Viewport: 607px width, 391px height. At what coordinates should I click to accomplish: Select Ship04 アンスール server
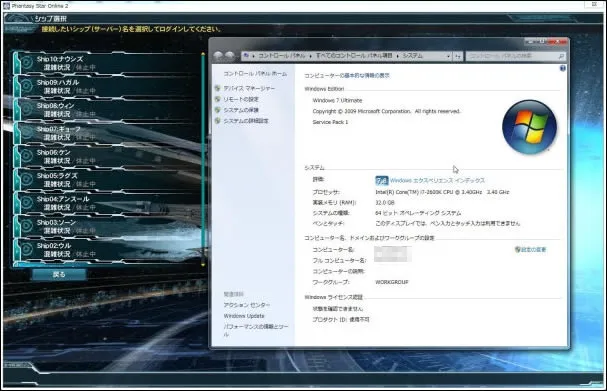pos(107,203)
